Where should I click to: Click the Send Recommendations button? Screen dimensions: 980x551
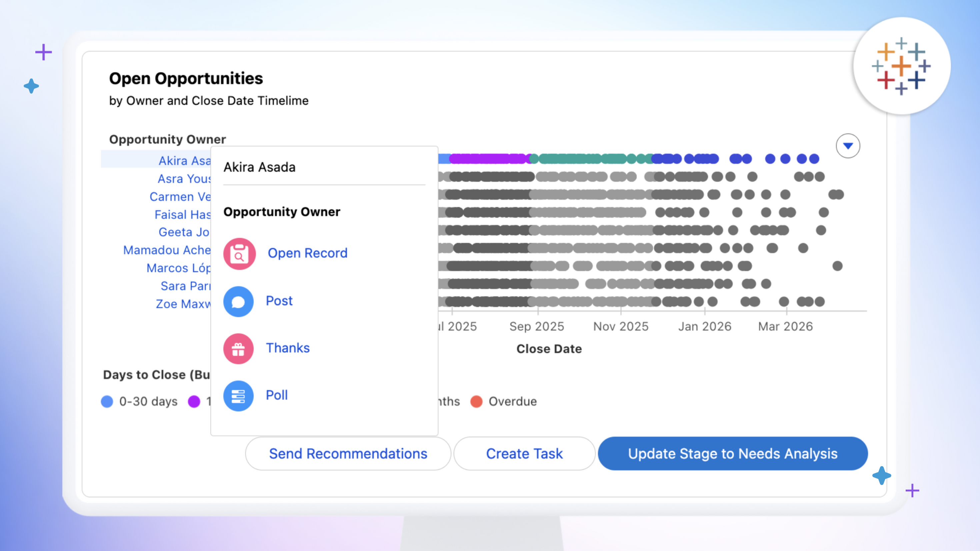coord(348,454)
